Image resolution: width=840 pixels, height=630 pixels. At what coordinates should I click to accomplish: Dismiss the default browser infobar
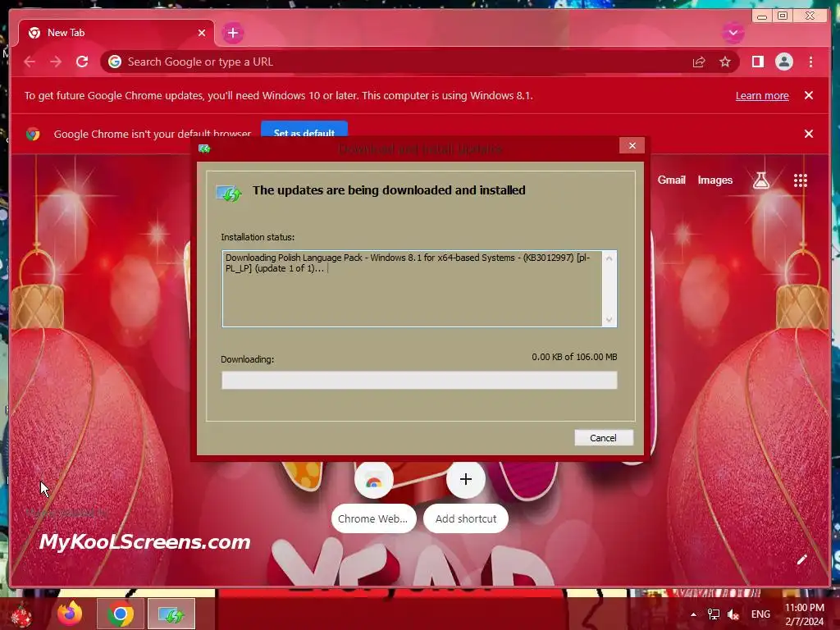808,134
